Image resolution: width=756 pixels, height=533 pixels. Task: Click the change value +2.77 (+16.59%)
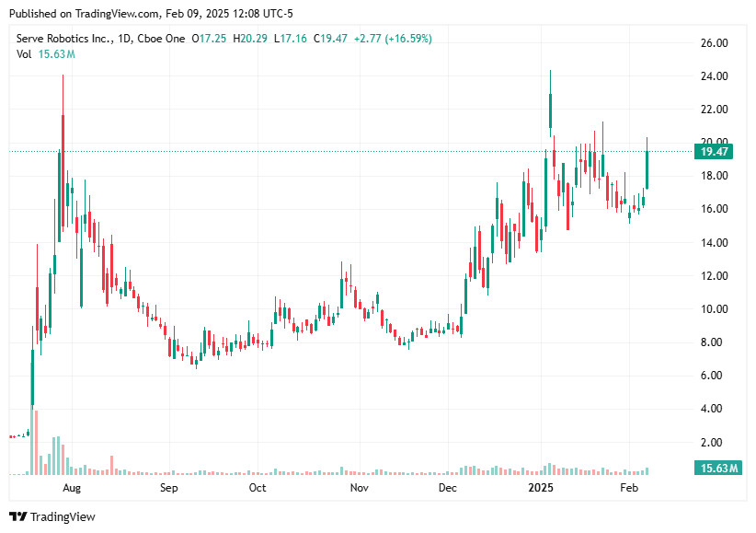[393, 39]
